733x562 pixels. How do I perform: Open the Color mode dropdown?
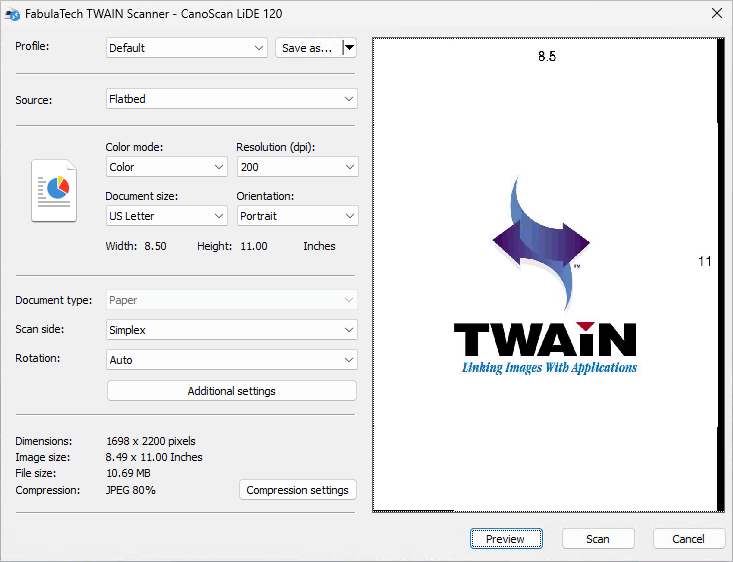(x=166, y=167)
